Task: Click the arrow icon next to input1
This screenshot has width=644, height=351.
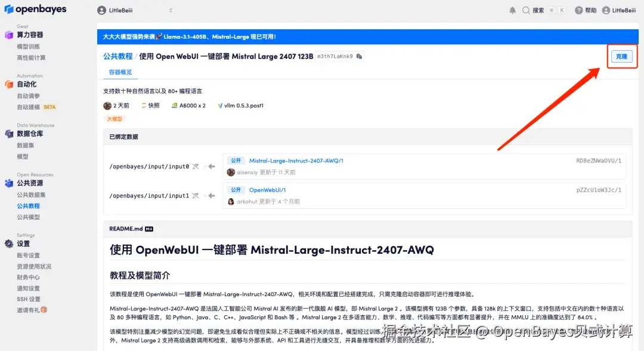Action: [x=212, y=196]
